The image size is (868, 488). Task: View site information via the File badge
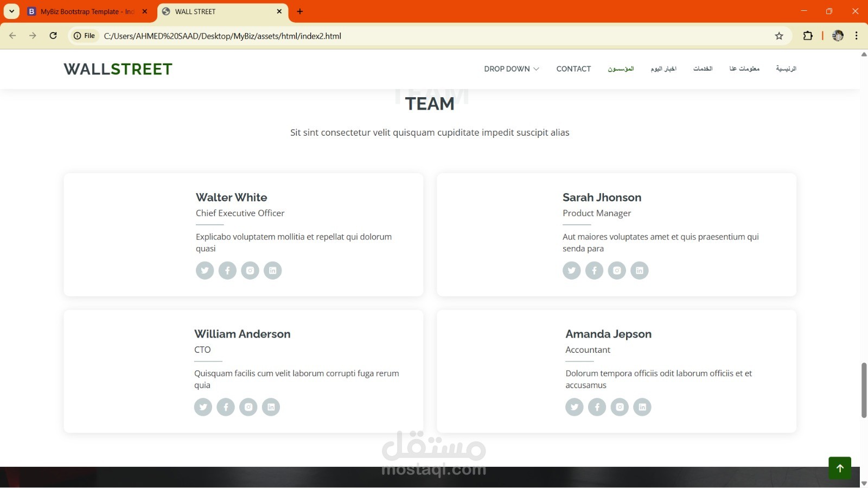click(85, 36)
